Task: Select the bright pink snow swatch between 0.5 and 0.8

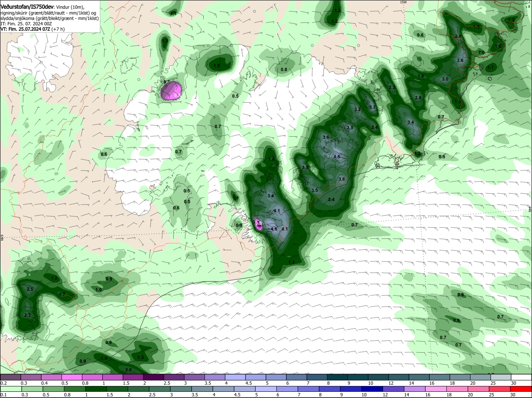Action: point(72,377)
